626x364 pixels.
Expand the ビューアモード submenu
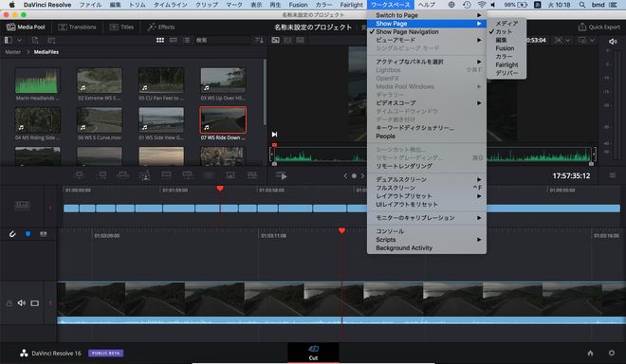point(427,40)
